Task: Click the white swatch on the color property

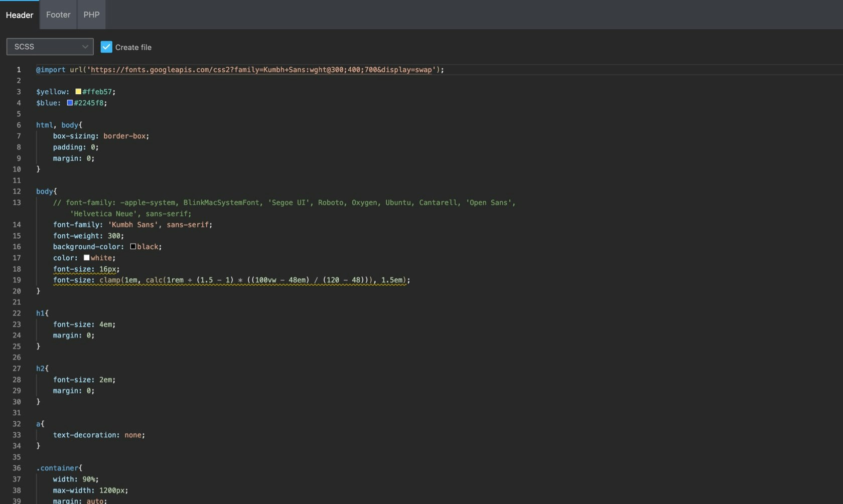Action: click(x=86, y=257)
